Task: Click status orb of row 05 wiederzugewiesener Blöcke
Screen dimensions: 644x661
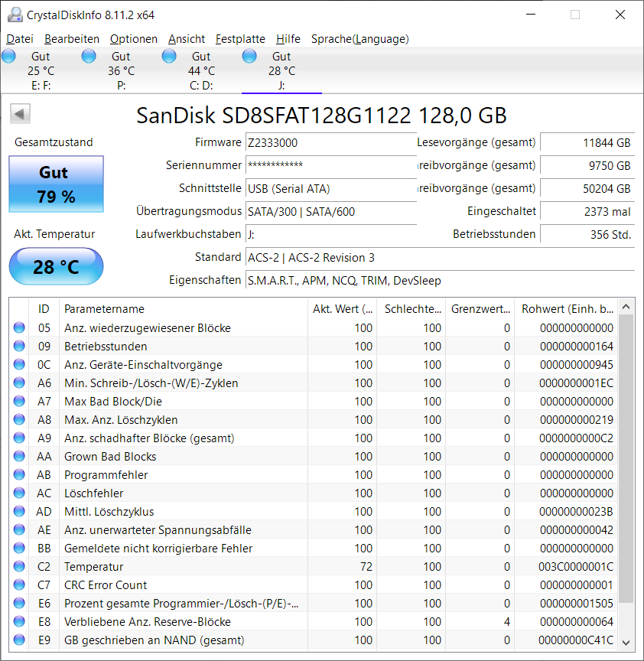Action: pyautogui.click(x=19, y=327)
